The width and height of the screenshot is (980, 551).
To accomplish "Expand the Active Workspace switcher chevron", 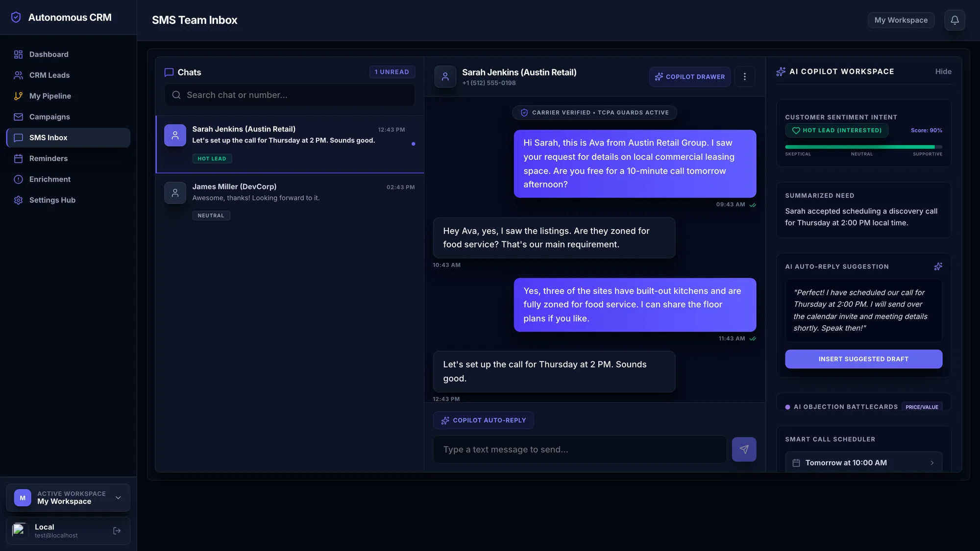I will (x=118, y=498).
